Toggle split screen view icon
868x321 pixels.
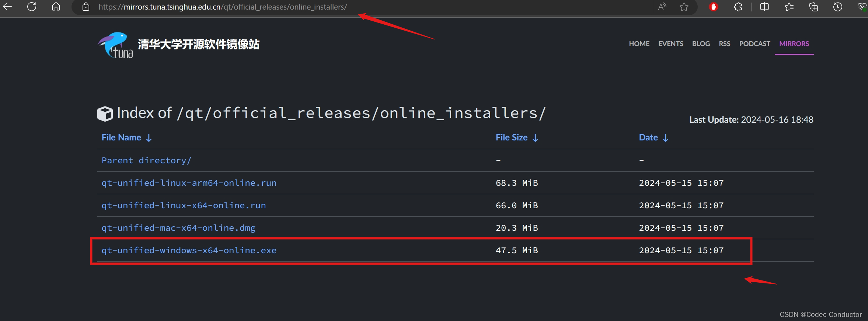click(x=764, y=7)
